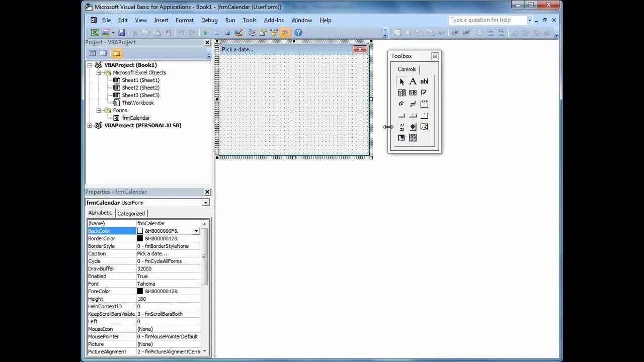Select the OptionButton control in Toolbox
The image size is (644, 362).
[401, 104]
